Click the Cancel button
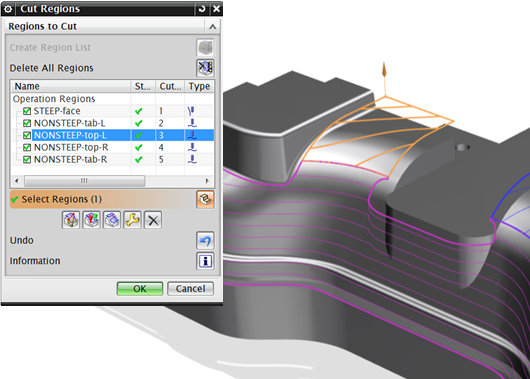 (x=190, y=289)
